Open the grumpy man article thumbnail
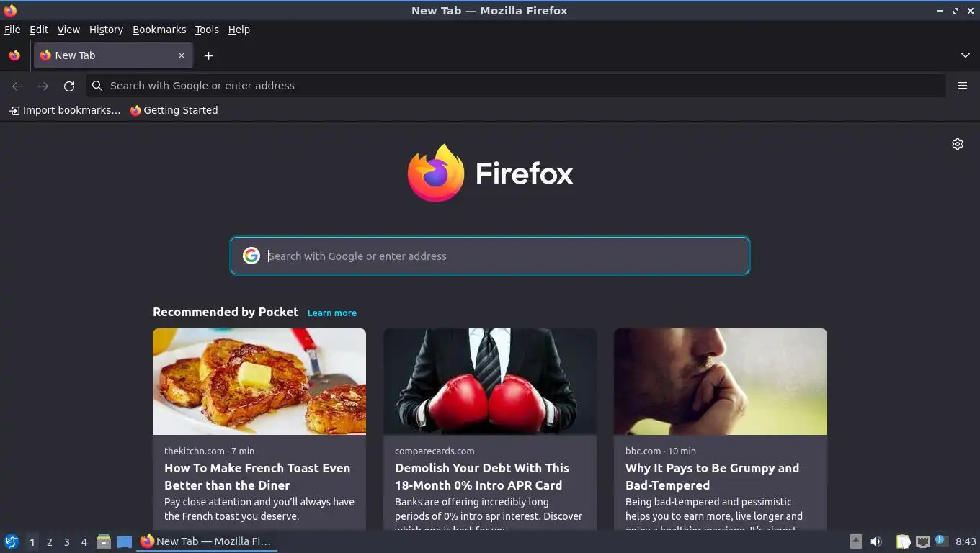Screen dimensions: 980x553 coord(721,382)
